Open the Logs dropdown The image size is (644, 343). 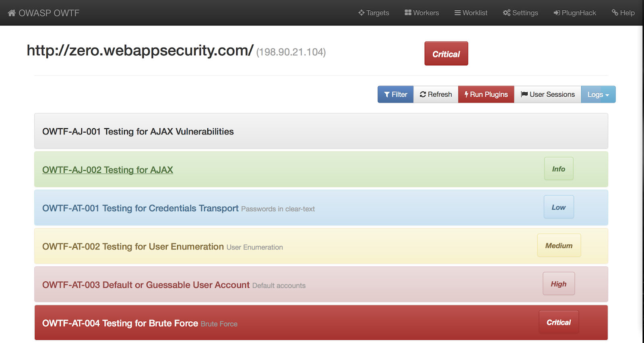pos(598,95)
